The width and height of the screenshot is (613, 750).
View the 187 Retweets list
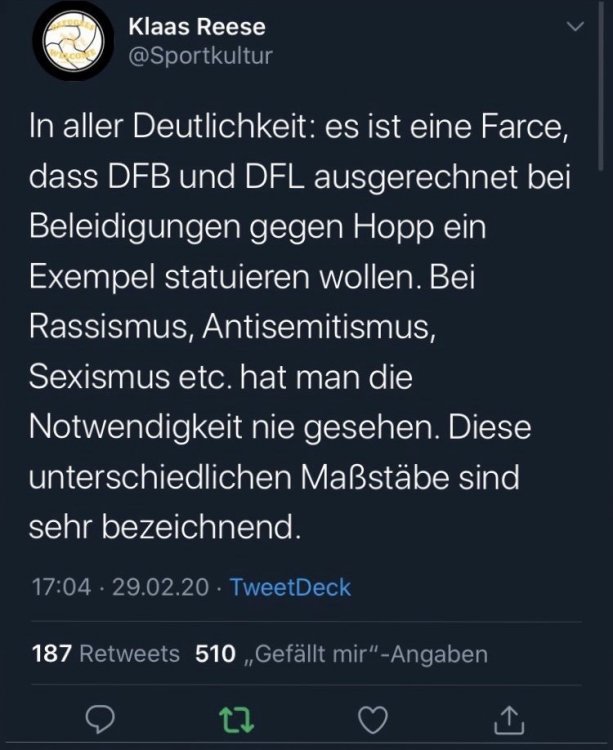106,654
